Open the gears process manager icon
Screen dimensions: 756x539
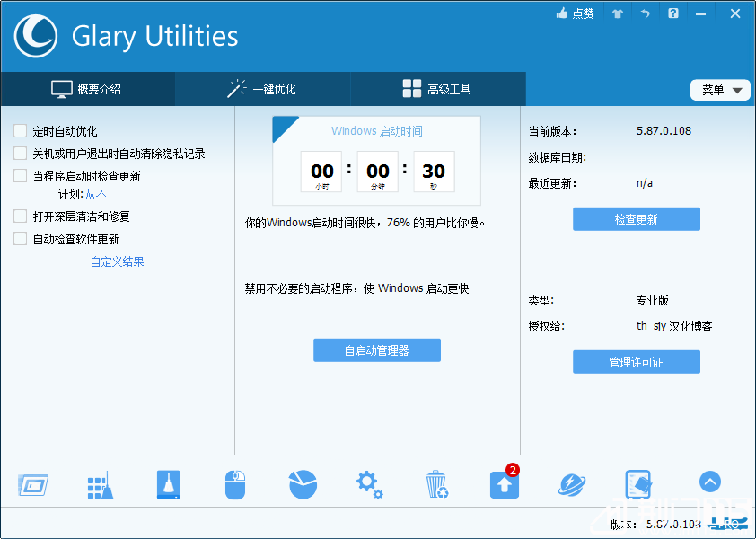[369, 485]
